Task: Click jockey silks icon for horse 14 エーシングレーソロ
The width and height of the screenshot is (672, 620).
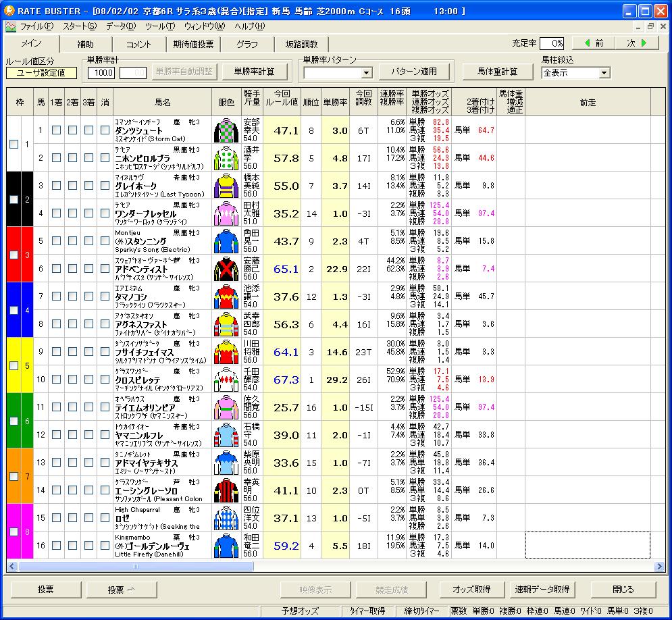Action: tap(226, 490)
